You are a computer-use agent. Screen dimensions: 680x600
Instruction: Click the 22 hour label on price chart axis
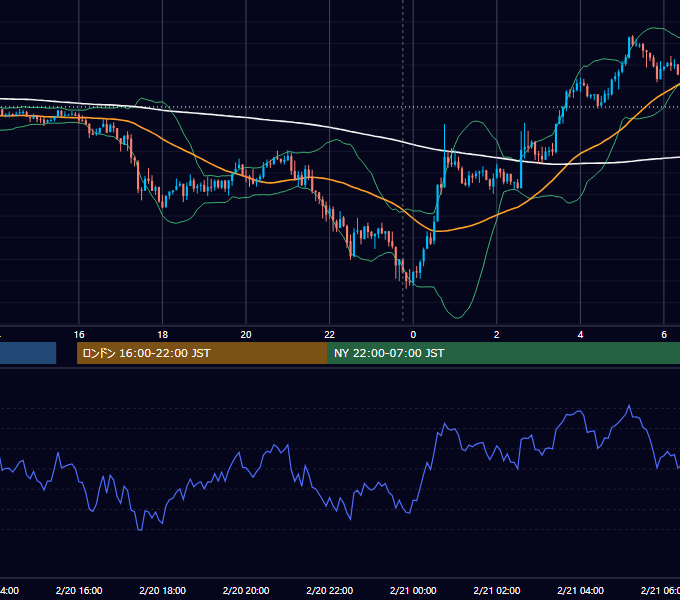(x=330, y=335)
